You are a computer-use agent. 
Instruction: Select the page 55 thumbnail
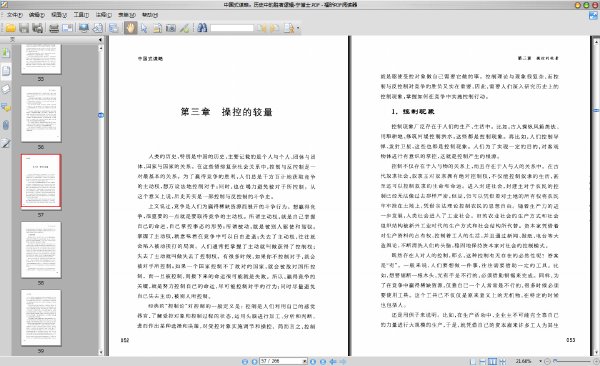41,59
